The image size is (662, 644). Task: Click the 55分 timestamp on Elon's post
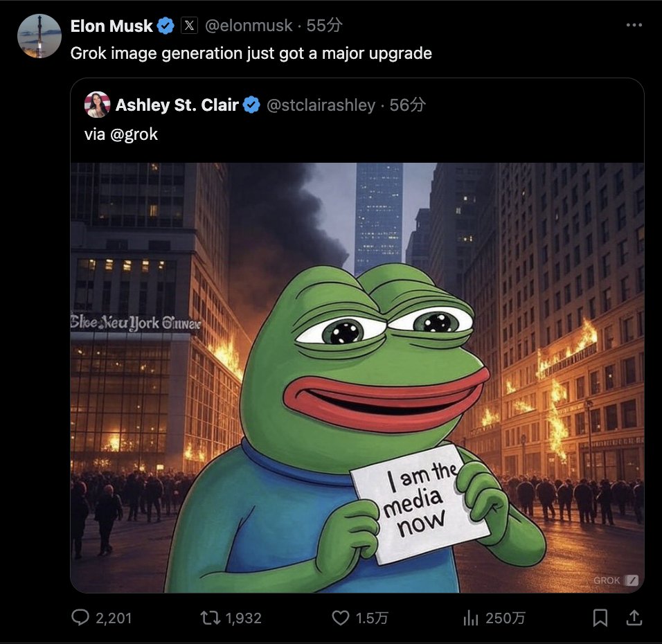tap(324, 26)
